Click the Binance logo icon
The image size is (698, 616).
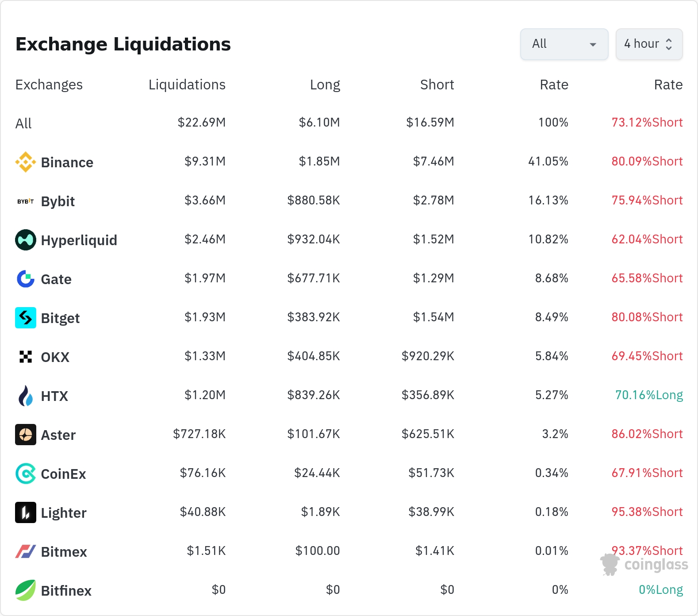26,162
